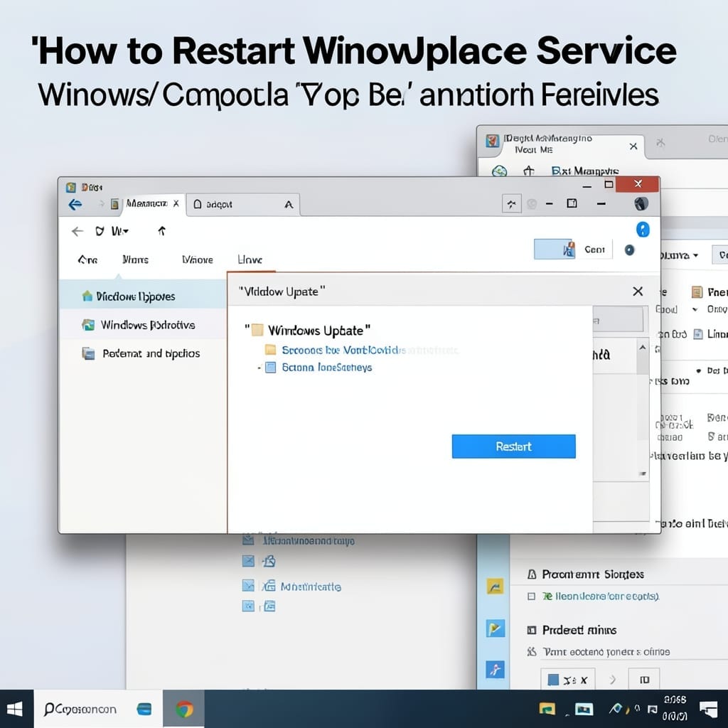
Task: Click the A icon on the adqovt tab
Action: pos(289,204)
